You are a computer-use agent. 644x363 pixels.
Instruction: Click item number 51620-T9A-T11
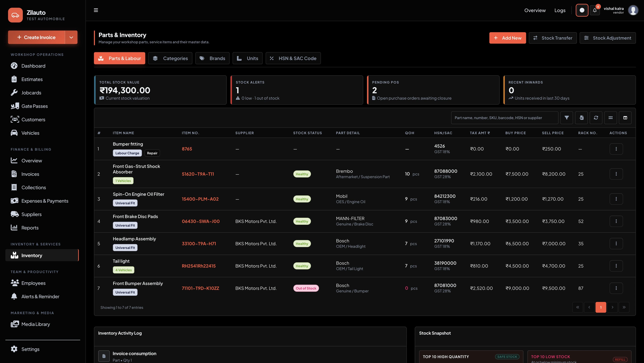tap(198, 174)
